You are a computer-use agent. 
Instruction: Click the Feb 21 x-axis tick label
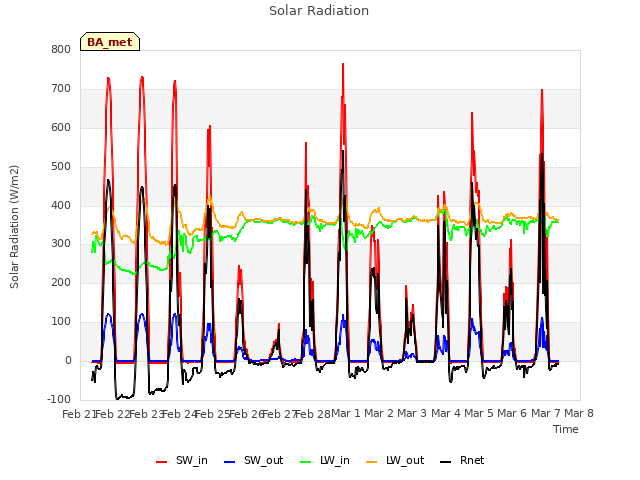click(x=78, y=414)
